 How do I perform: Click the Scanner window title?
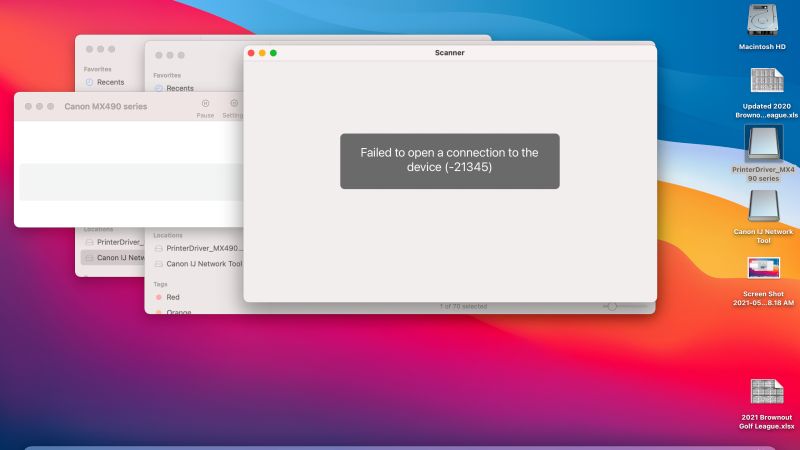[x=449, y=53]
